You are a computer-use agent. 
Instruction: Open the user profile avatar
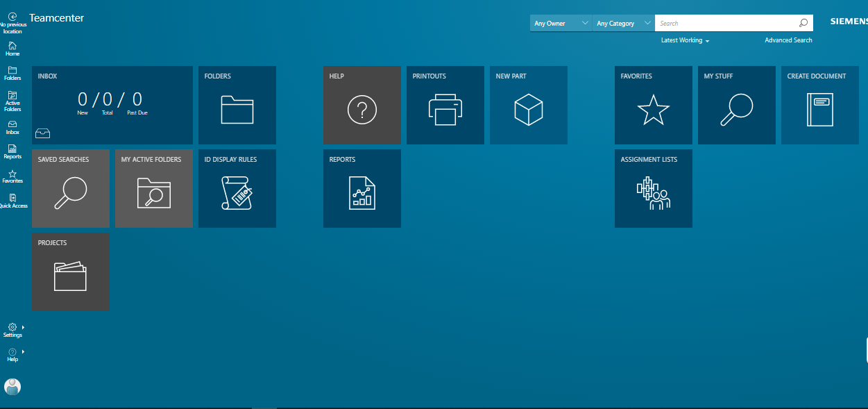click(12, 387)
